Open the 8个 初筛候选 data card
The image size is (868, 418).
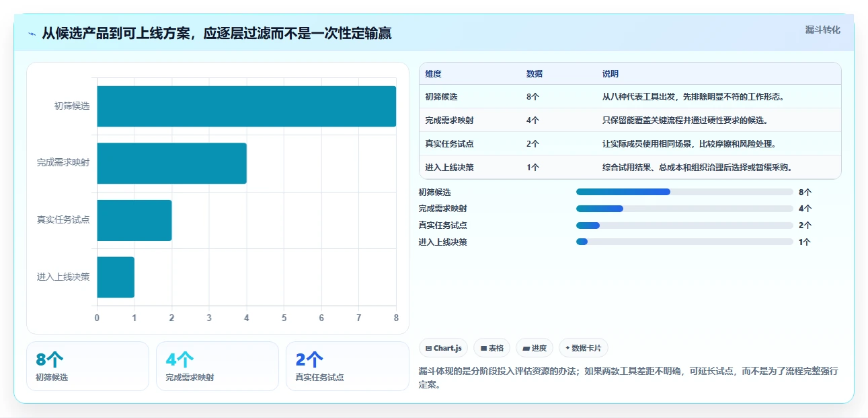tap(87, 366)
